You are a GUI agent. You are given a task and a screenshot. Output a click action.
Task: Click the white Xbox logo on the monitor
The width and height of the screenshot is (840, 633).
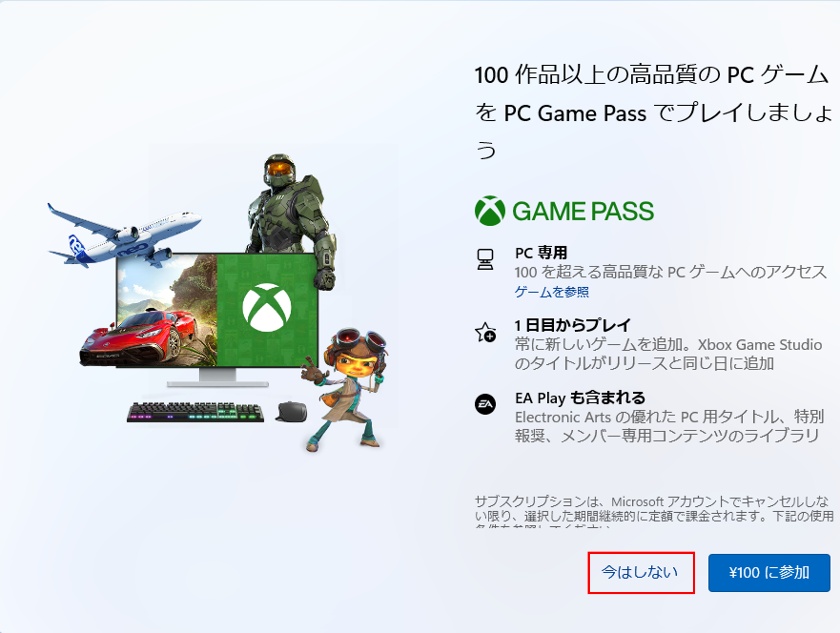[267, 307]
